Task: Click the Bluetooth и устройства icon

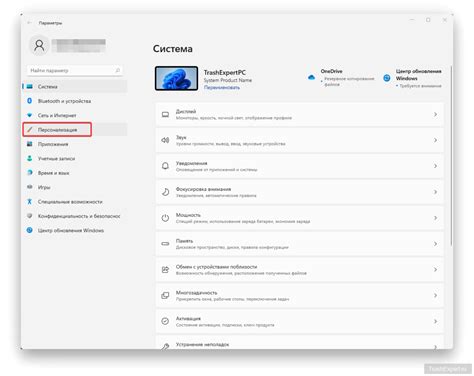Action: point(30,101)
